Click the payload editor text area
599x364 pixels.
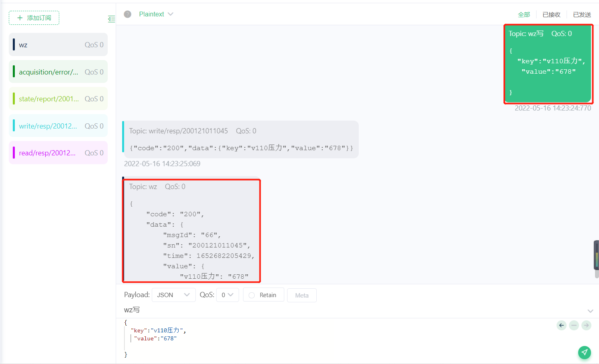(336, 338)
